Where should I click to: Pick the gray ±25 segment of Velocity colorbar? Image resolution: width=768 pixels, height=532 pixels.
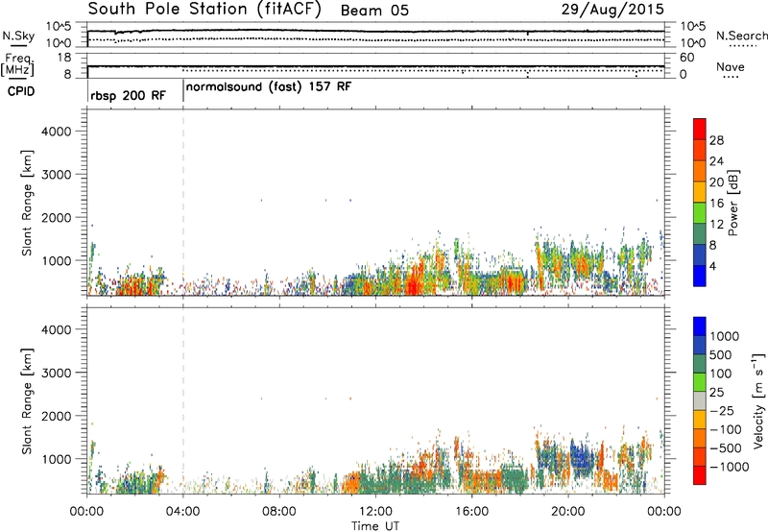tap(700, 400)
